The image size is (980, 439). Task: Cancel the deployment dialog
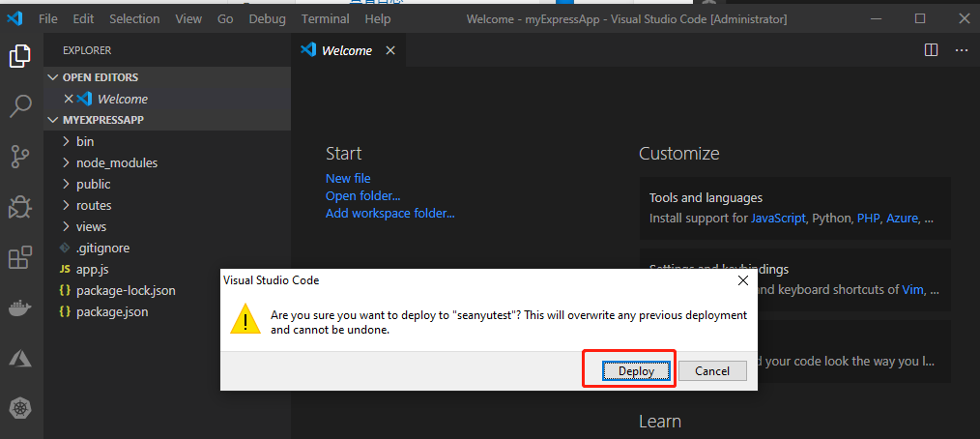click(x=712, y=371)
